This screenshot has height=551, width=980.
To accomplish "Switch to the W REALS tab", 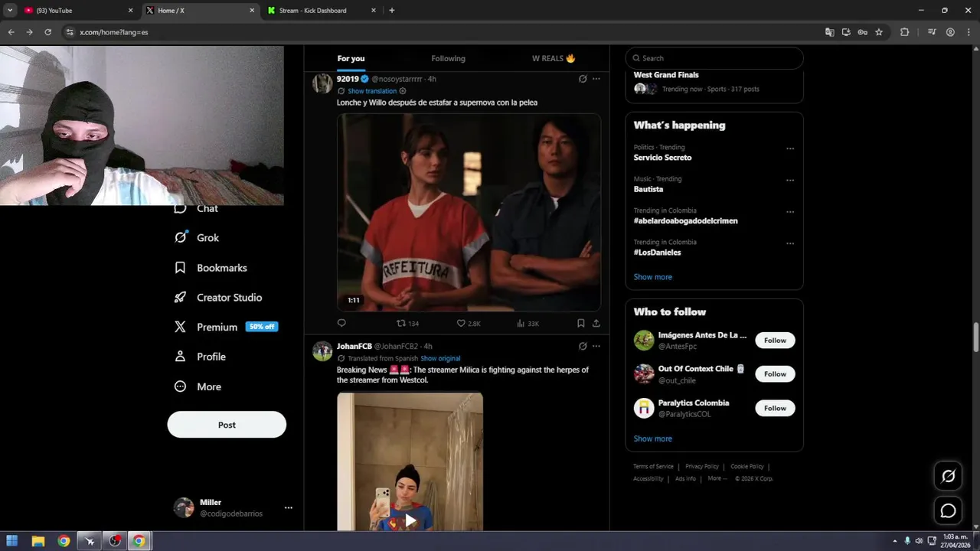I will coord(554,58).
